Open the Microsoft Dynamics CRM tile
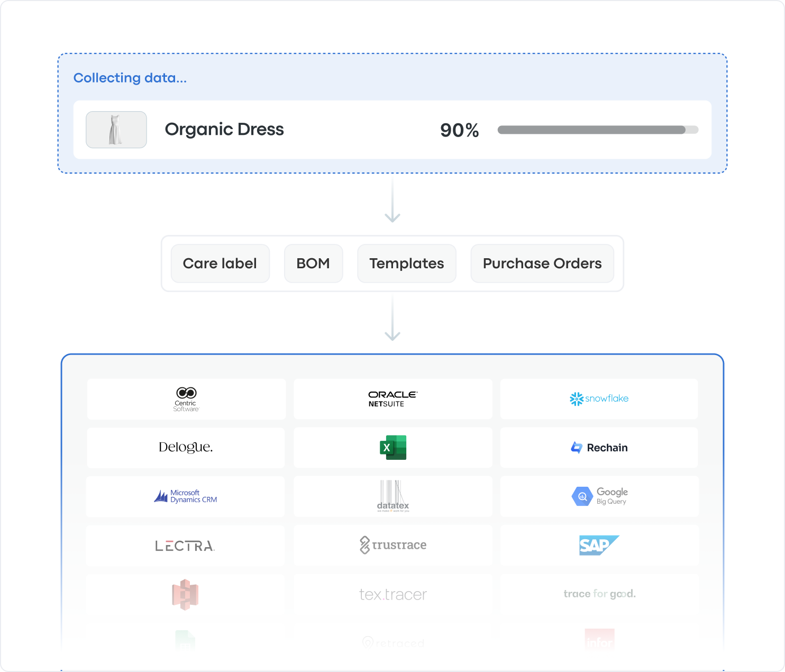Viewport: 785px width, 672px height. pyautogui.click(x=186, y=496)
